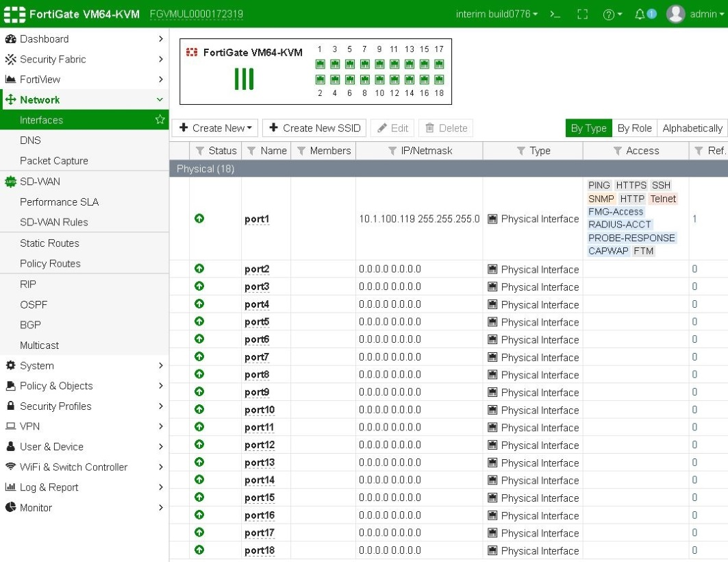Open the DNS menu item
The height and width of the screenshot is (562, 728).
30,140
